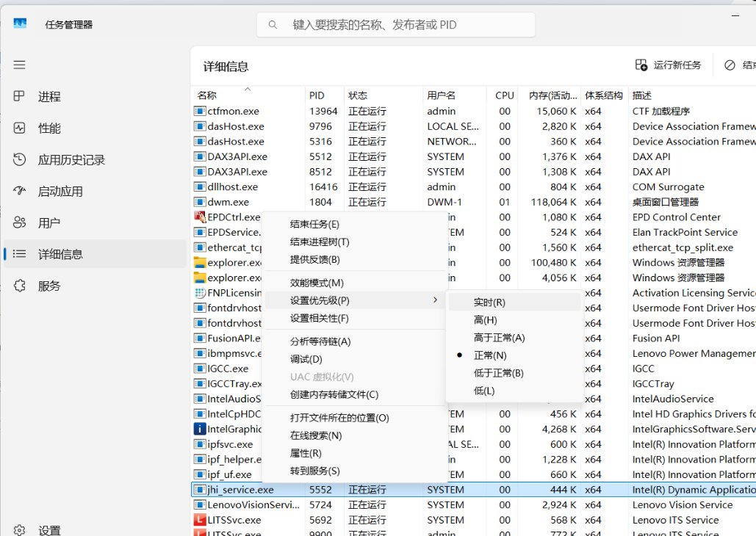Viewport: 756px width, 536px height.
Task: Select the DAX3API.exe row with PID 5512
Action: click(x=473, y=156)
